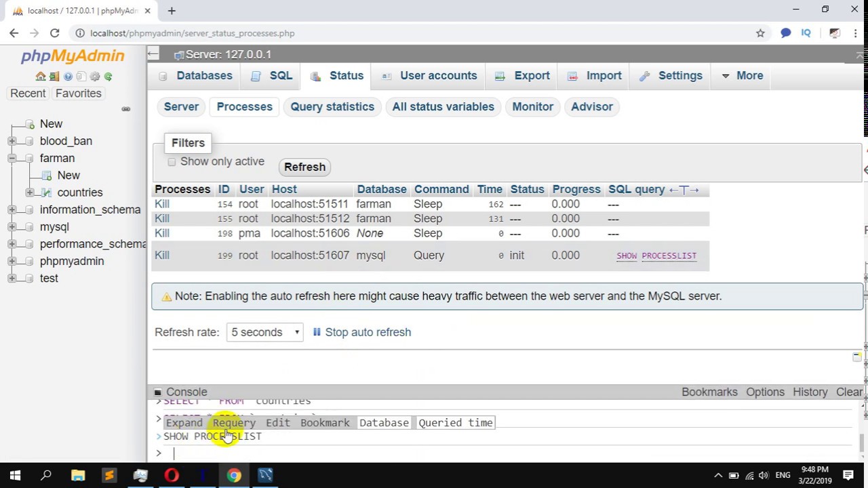The image size is (868, 488).
Task: Collapse navigation panel arrow icon
Action: coord(153,54)
